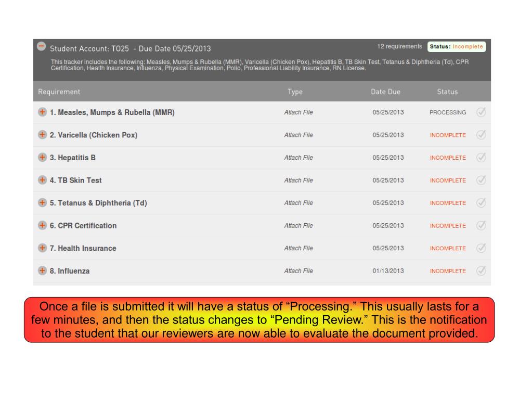Expand the Health Insurance requirement
This screenshot has width=532, height=399.
(42, 248)
